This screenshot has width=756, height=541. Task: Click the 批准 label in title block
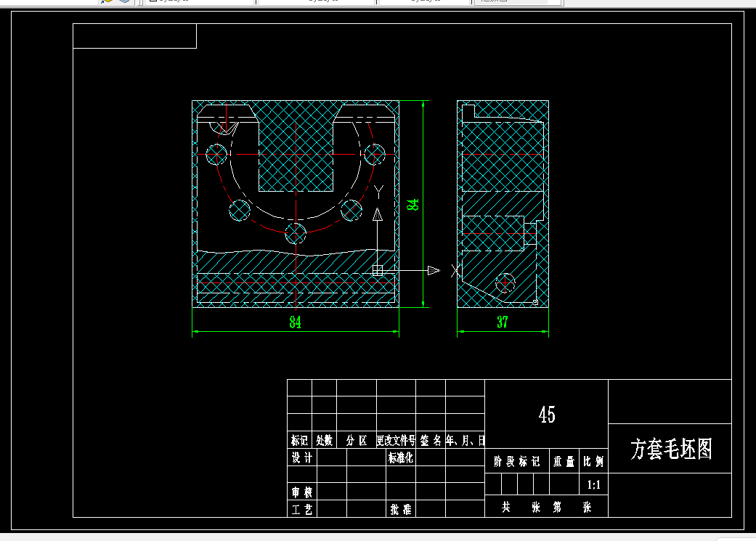tap(401, 509)
